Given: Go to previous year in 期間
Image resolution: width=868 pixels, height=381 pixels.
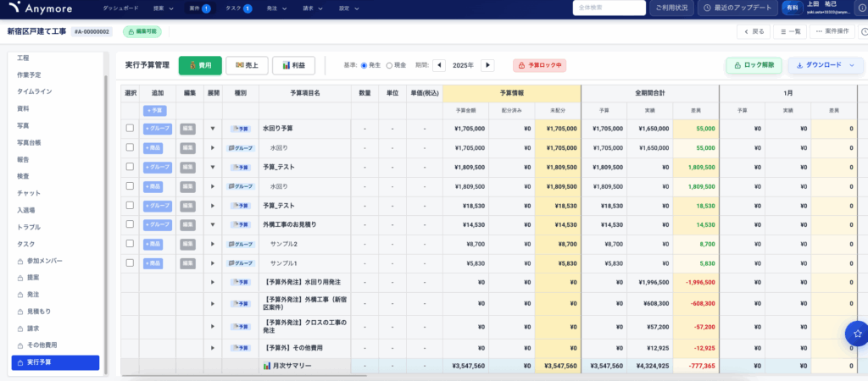Looking at the screenshot, I should point(439,65).
